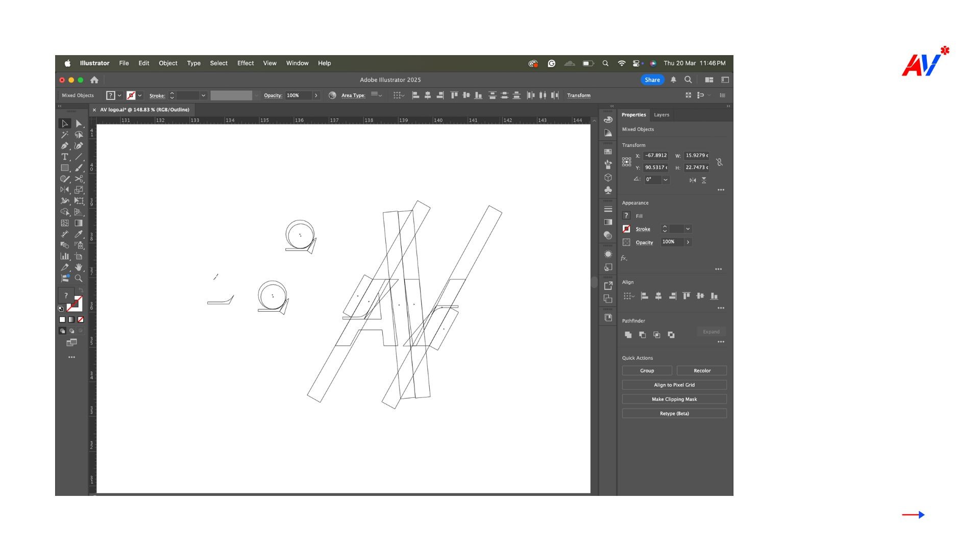
Task: Open the Effect menu
Action: [x=245, y=63]
